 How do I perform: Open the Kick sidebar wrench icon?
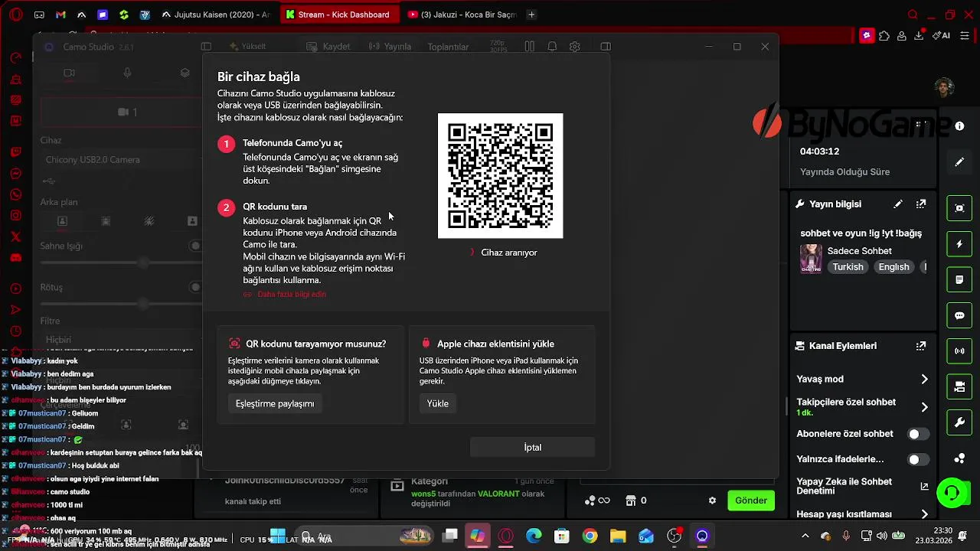coord(959,422)
